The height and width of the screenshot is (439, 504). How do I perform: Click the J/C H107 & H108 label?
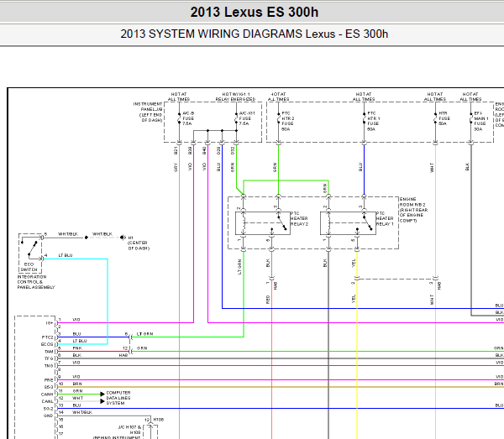click(129, 430)
